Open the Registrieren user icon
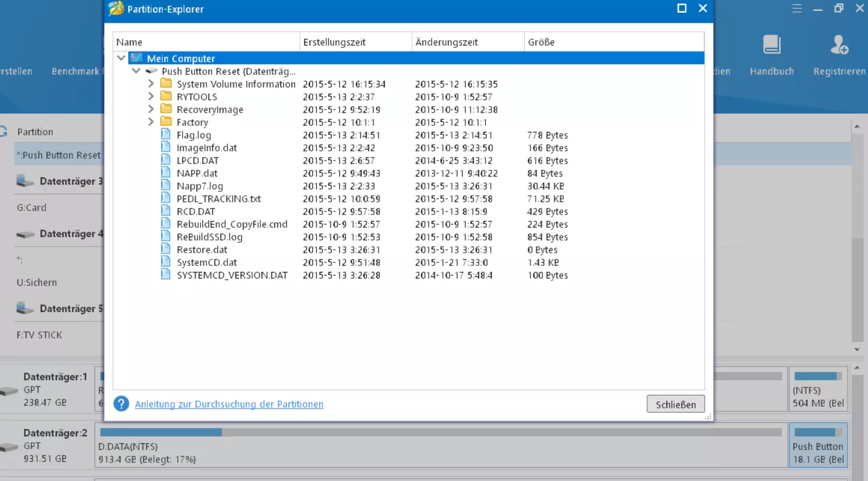The width and height of the screenshot is (868, 481). coord(839,45)
